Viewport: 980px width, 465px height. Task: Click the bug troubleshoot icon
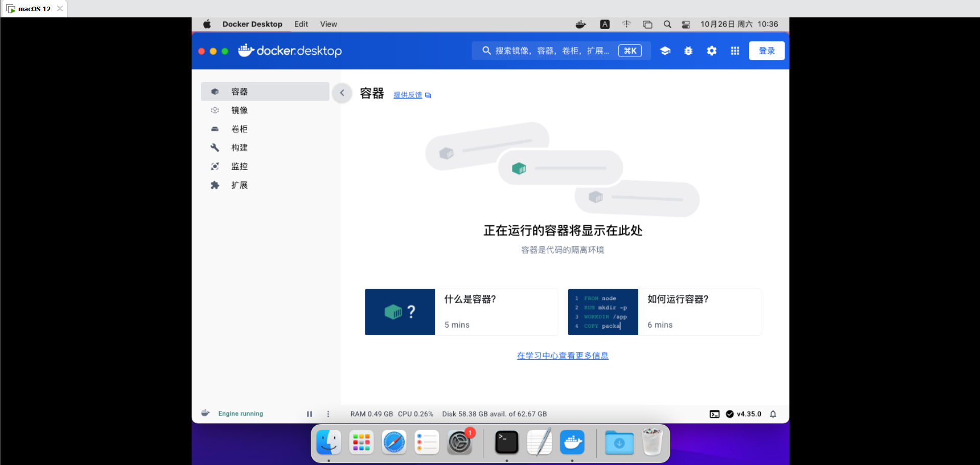(x=688, y=51)
